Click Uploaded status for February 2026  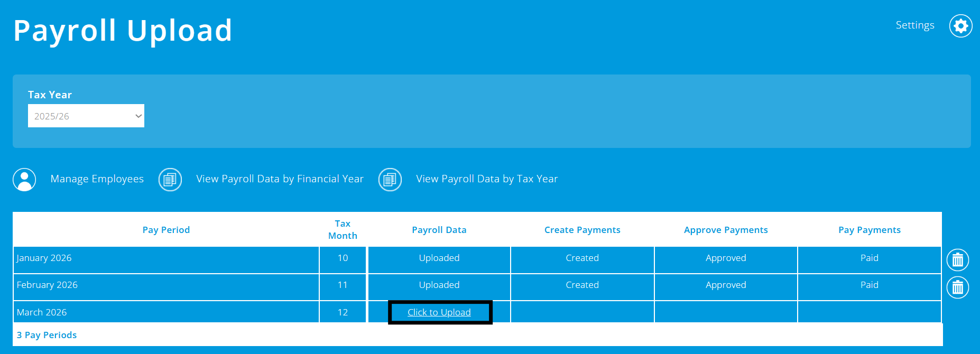[439, 285]
